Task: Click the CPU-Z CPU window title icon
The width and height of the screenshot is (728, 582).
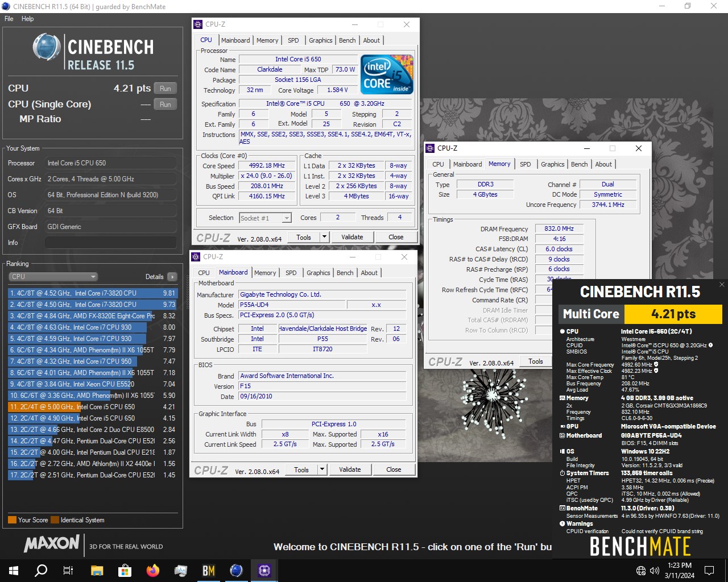Action: (x=198, y=24)
